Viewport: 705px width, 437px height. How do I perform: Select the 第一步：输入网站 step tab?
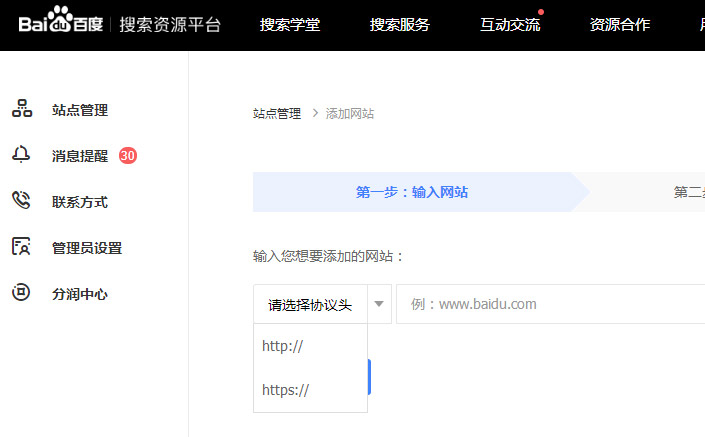pyautogui.click(x=412, y=192)
